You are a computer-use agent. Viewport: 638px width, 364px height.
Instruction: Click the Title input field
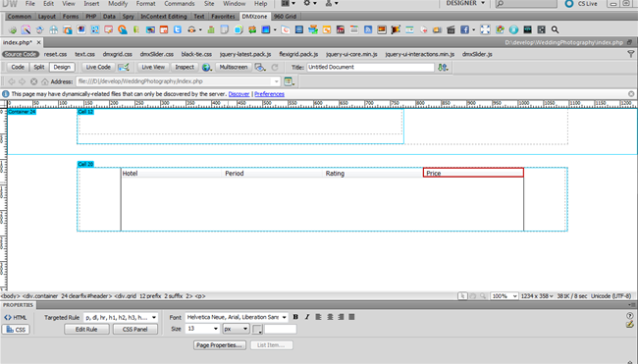[x=370, y=67]
